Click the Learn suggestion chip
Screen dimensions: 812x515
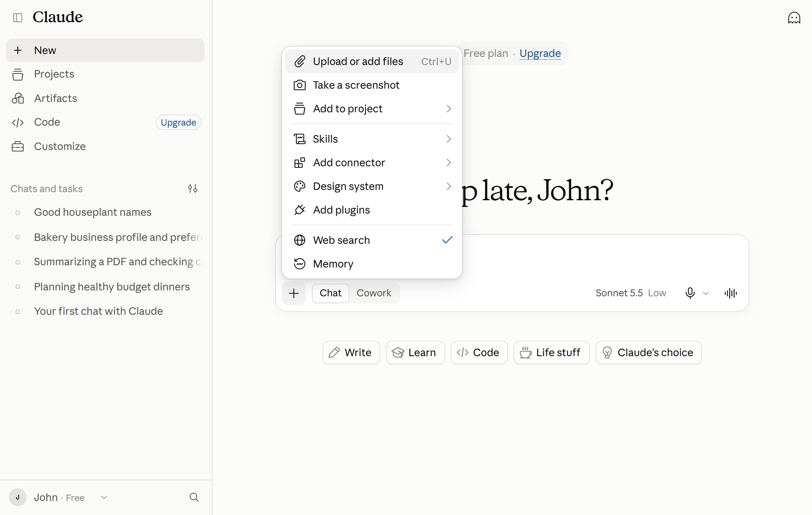pos(415,352)
